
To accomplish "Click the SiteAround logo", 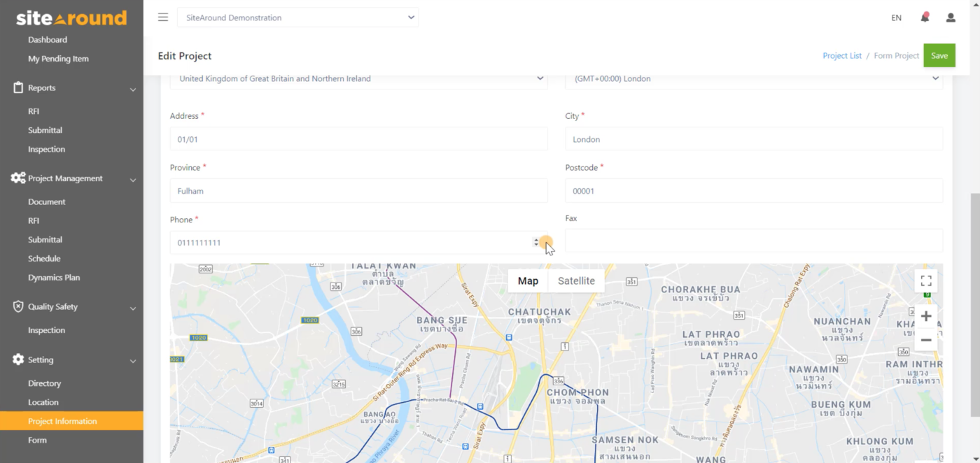I will (70, 17).
